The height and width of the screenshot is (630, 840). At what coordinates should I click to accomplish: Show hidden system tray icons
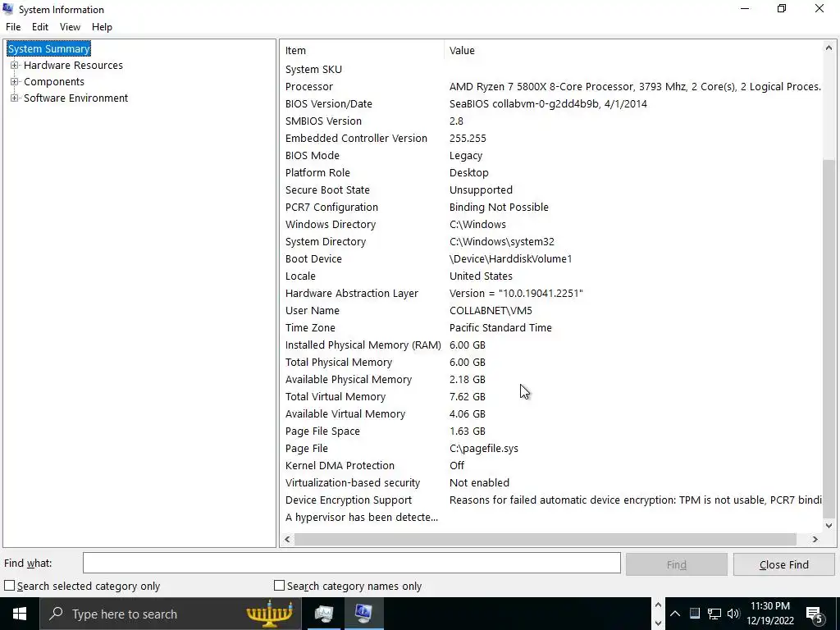click(x=675, y=614)
